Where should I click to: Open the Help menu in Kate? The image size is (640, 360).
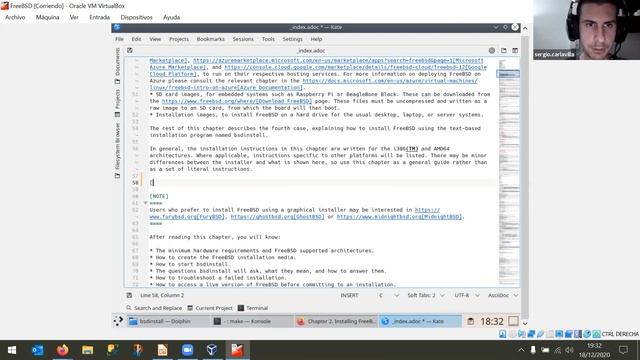(x=316, y=39)
